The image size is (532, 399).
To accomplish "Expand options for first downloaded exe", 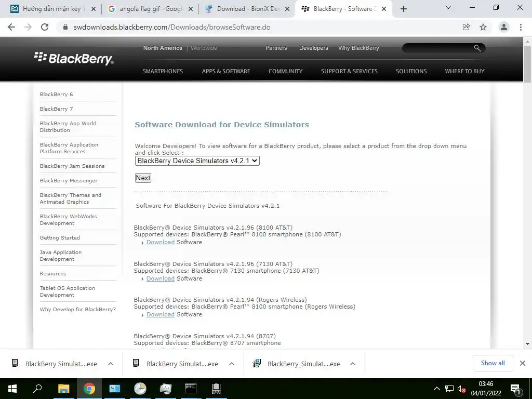I will point(111,364).
